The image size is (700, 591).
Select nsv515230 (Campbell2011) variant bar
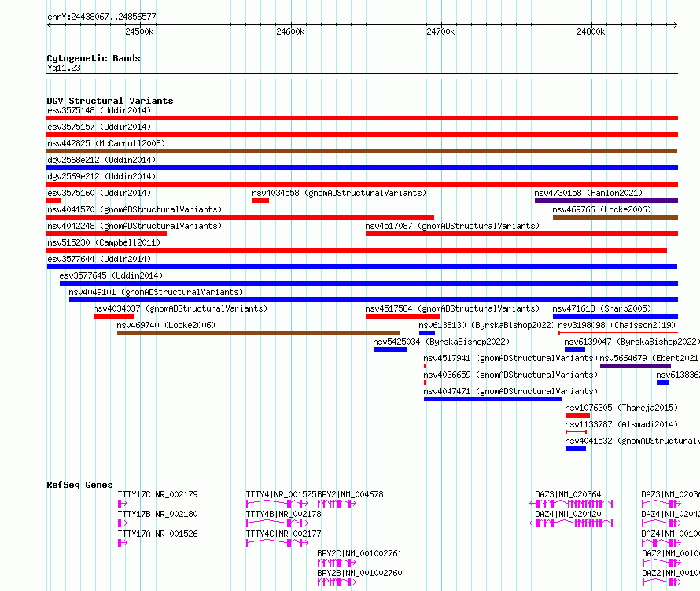(357, 250)
